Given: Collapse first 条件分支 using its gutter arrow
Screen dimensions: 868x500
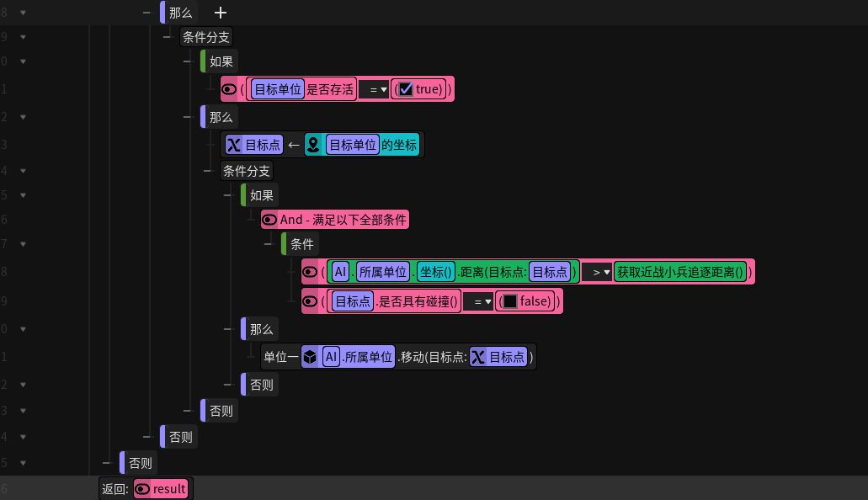Looking at the screenshot, I should [23, 37].
